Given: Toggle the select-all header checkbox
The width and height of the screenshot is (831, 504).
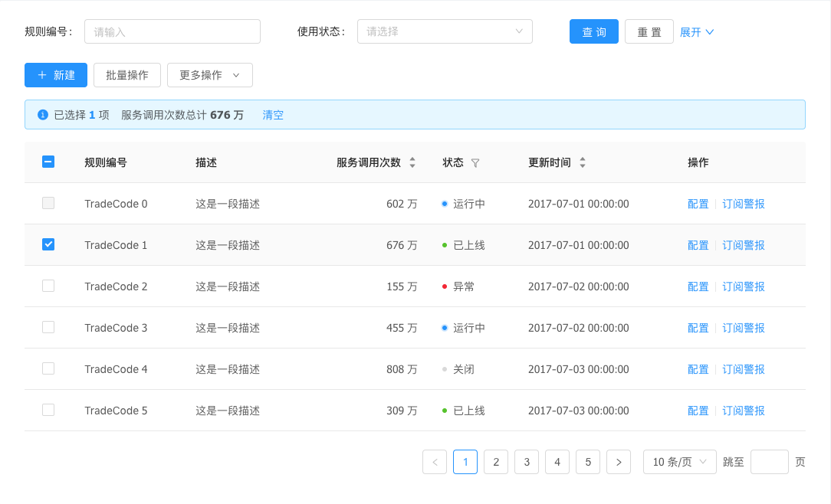Looking at the screenshot, I should coord(48,162).
